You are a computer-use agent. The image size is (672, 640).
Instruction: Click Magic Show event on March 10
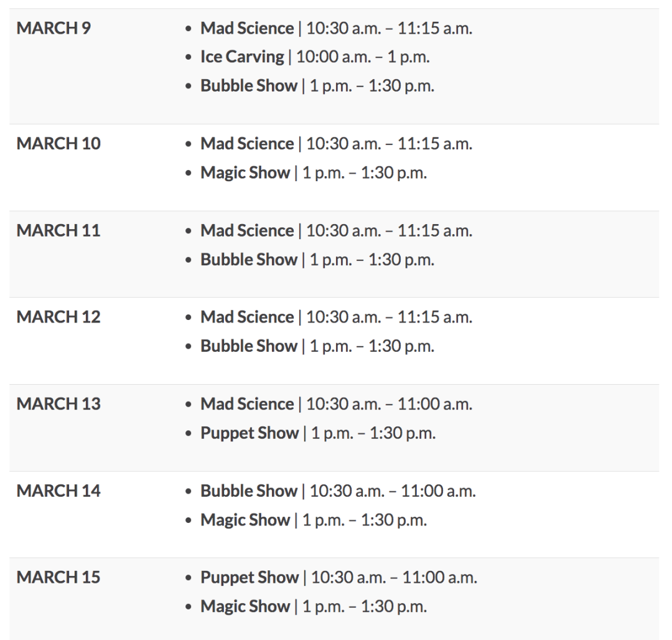tap(245, 172)
